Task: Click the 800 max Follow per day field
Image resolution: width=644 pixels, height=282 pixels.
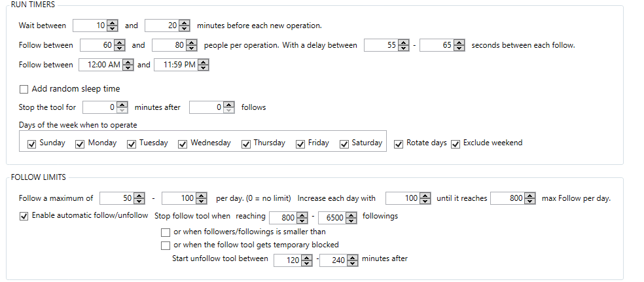Action: tap(508, 198)
